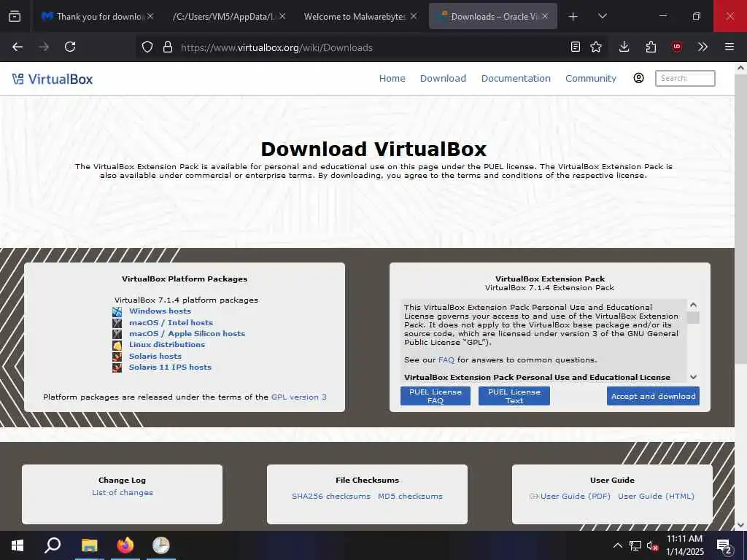
Task: Open Community in site navigation
Action: [x=591, y=79]
